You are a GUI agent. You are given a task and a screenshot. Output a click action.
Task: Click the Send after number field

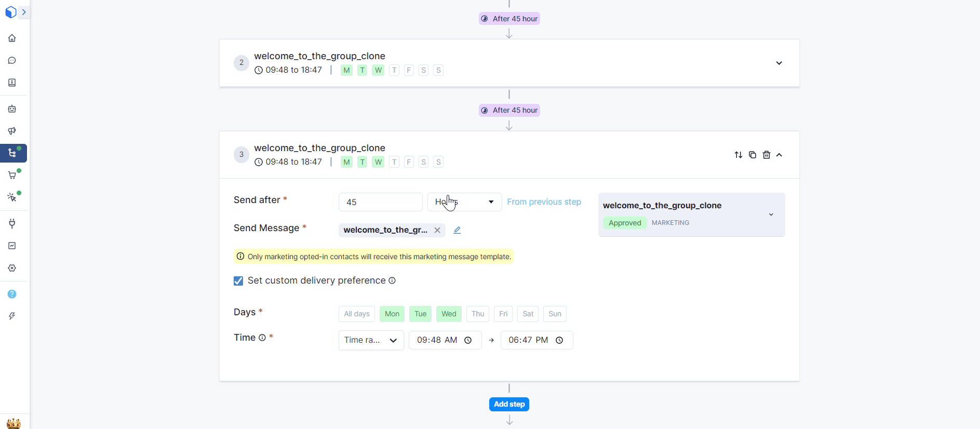pyautogui.click(x=380, y=202)
